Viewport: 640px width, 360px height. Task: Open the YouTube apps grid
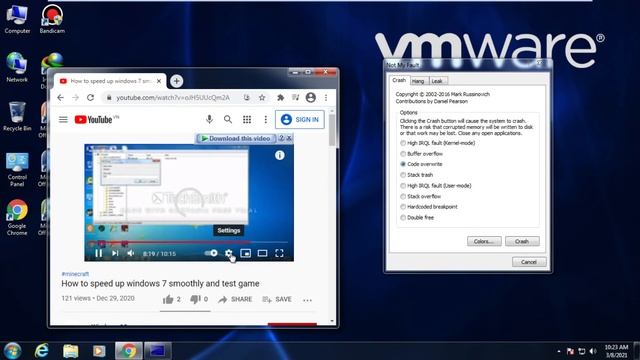click(247, 119)
